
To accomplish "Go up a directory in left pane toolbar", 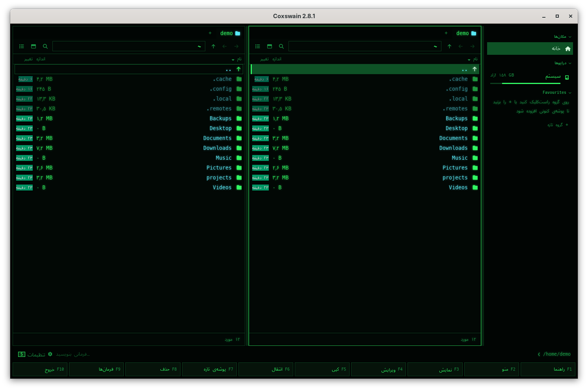I will 213,47.
